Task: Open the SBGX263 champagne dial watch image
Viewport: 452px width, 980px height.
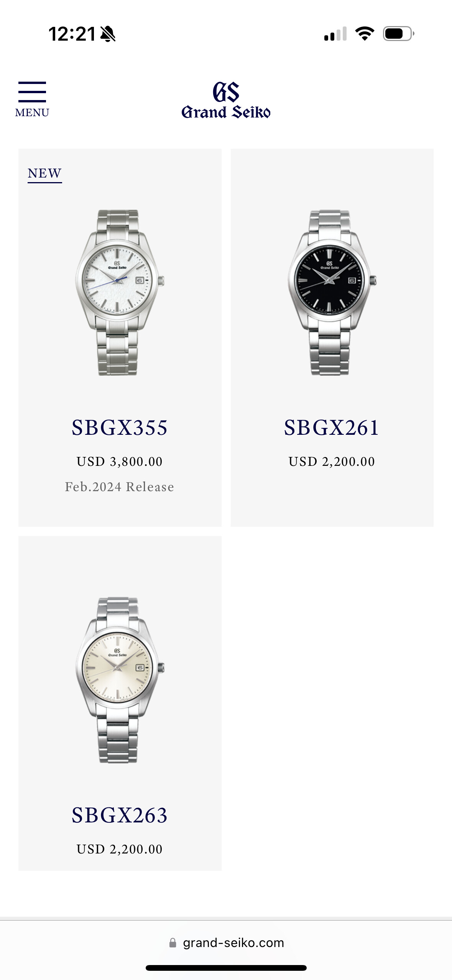Action: [120, 680]
